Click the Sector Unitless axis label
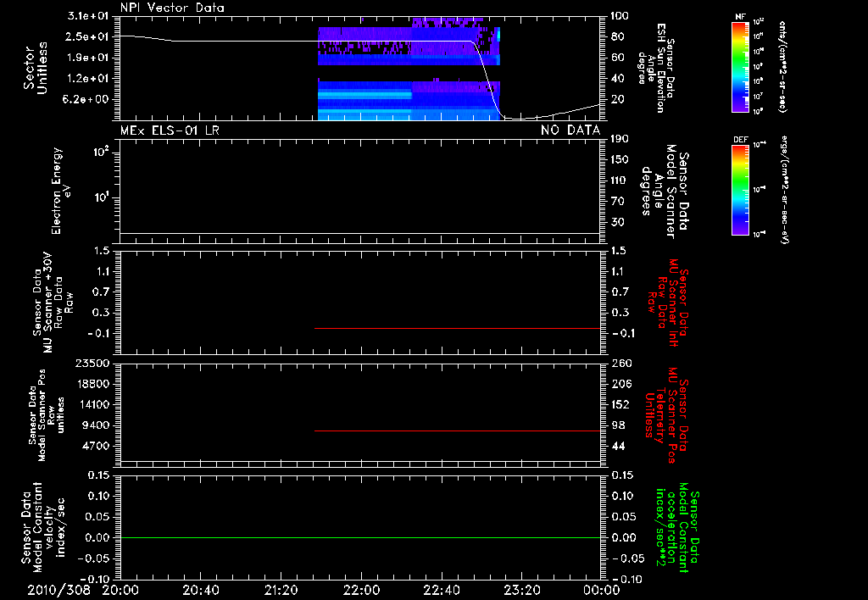Image resolution: width=868 pixels, height=600 pixels. pyautogui.click(x=36, y=68)
